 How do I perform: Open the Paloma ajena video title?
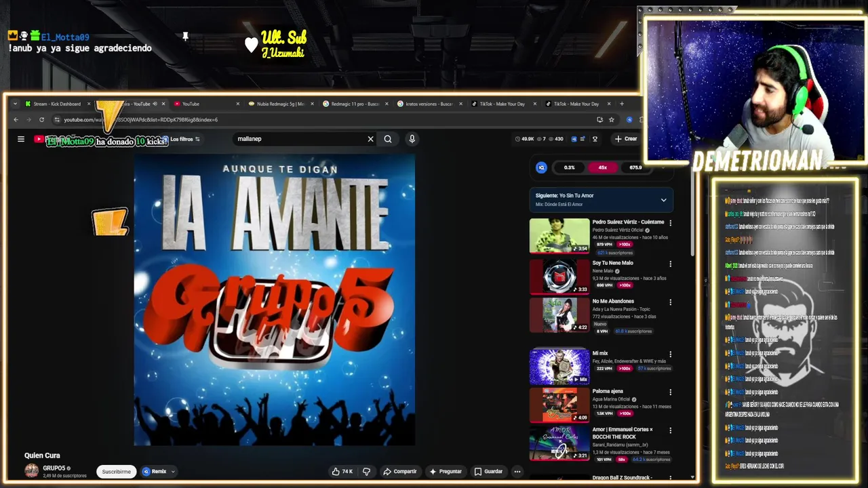(608, 391)
